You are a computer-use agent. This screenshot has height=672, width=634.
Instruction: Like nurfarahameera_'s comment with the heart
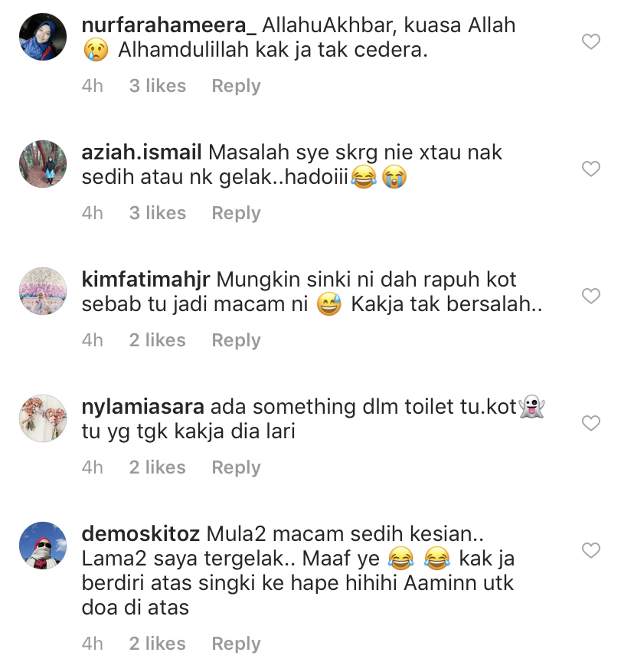pyautogui.click(x=590, y=41)
